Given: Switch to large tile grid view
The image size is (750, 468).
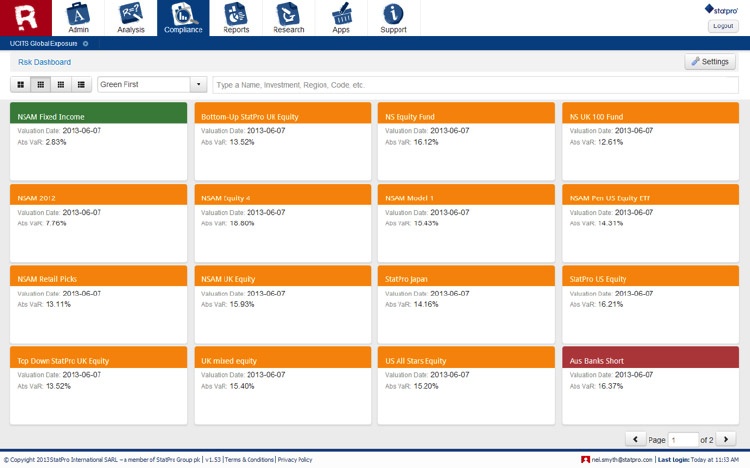Looking at the screenshot, I should 21,85.
